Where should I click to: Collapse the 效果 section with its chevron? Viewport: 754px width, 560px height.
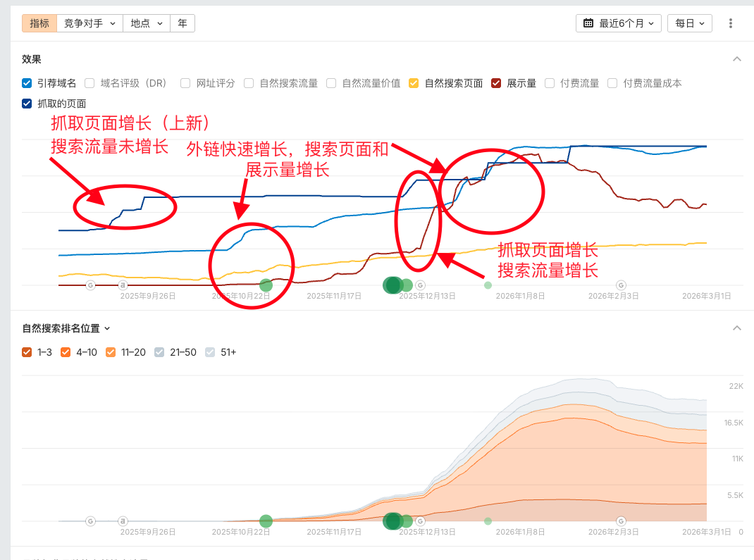tap(737, 59)
